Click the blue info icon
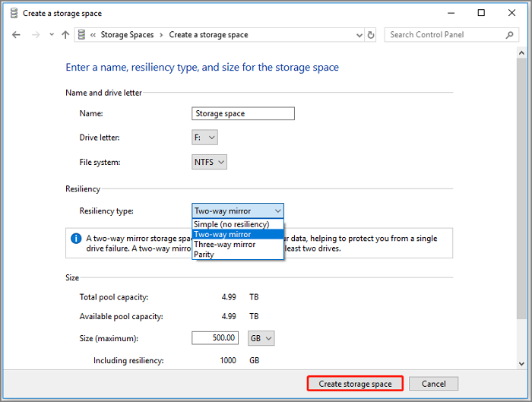Image resolution: width=532 pixels, height=402 pixels. (x=76, y=239)
